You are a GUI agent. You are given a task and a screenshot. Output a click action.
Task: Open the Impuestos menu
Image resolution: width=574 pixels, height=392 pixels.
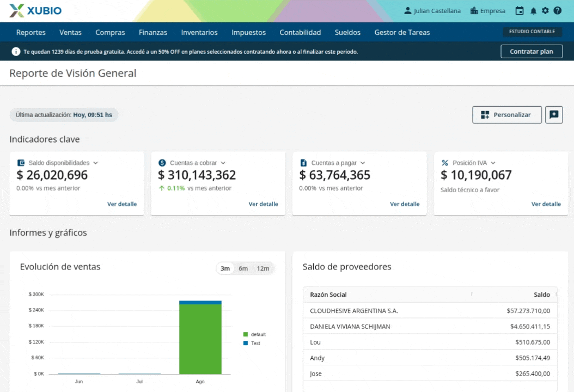click(248, 32)
